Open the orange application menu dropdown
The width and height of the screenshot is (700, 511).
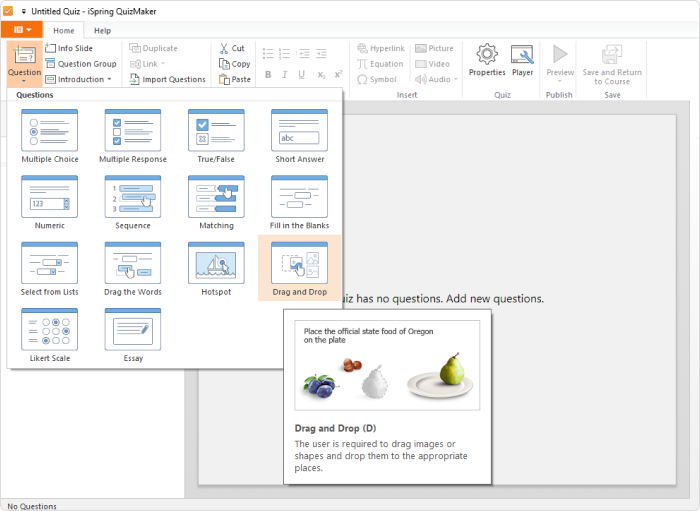tap(22, 30)
